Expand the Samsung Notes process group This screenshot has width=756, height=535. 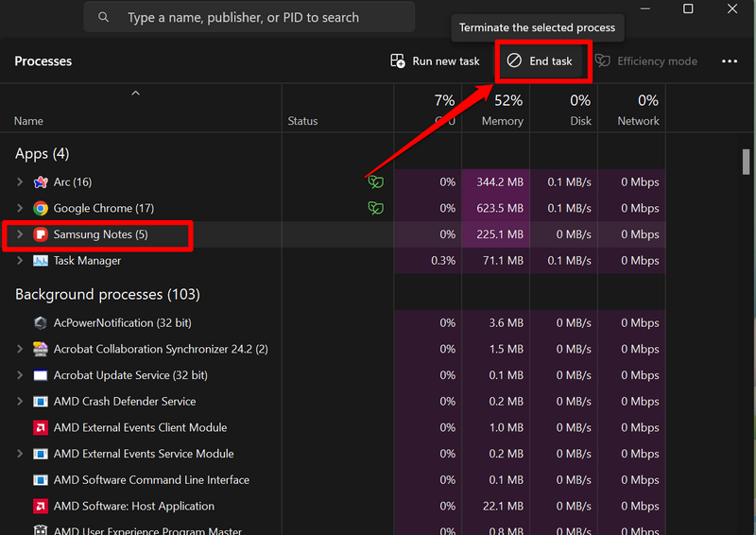20,234
